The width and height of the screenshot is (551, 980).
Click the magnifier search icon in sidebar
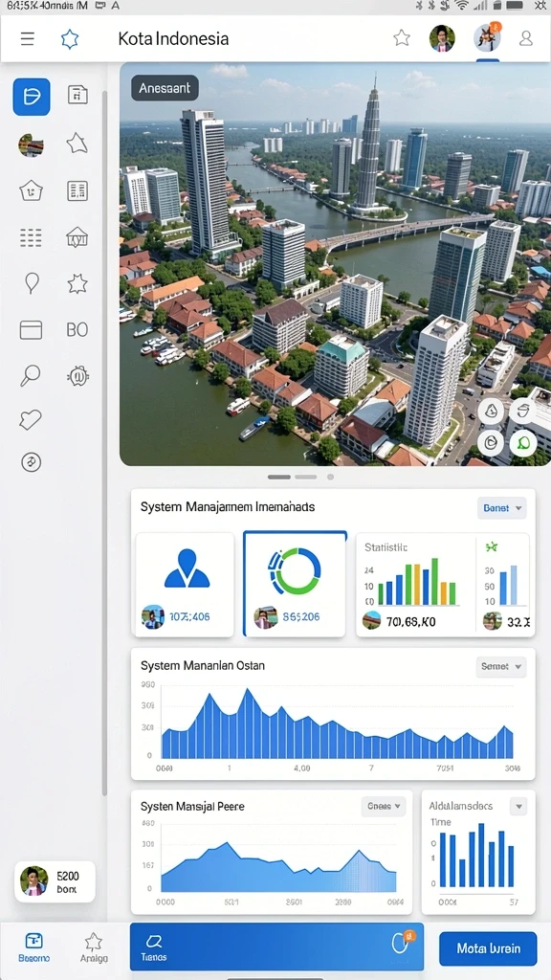(x=30, y=375)
